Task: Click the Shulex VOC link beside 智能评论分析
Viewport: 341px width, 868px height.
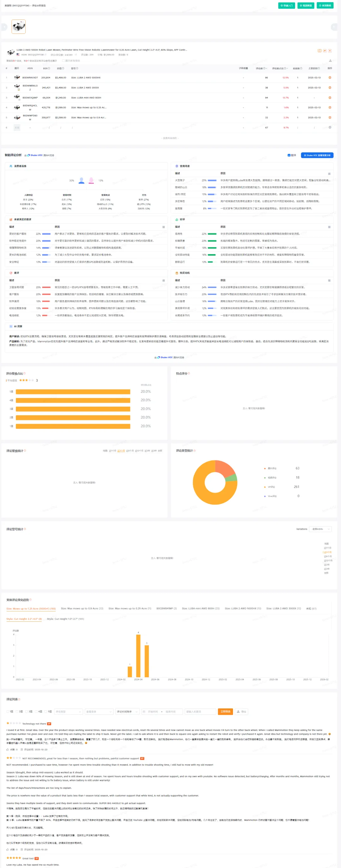Action: click(35, 155)
